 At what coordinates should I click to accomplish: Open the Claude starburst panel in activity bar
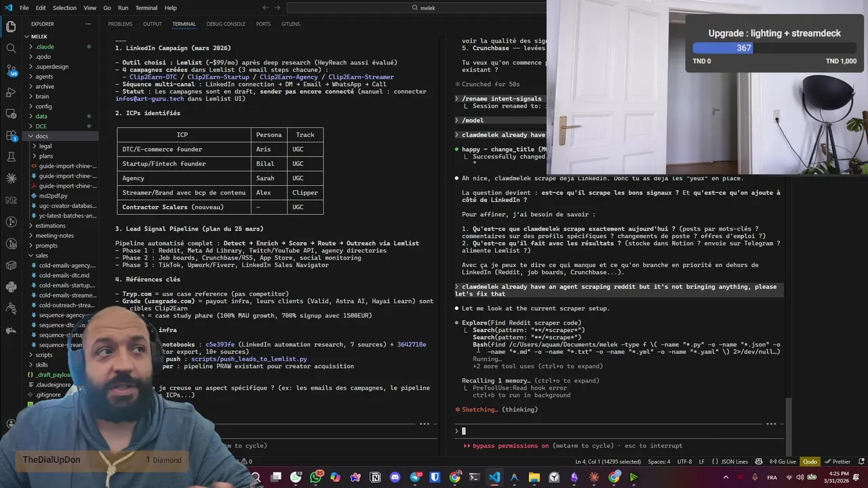point(11,178)
